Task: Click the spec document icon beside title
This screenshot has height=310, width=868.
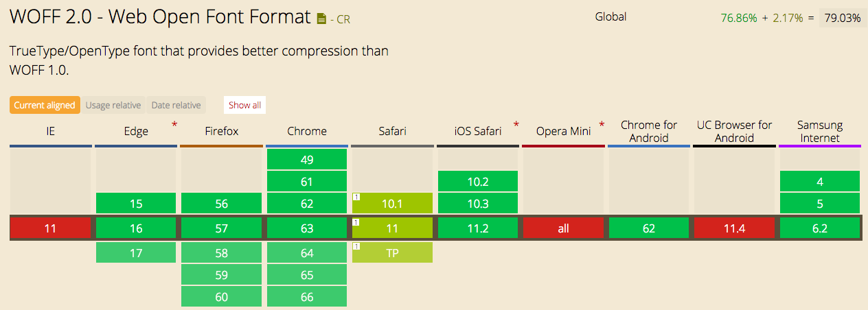Action: pyautogui.click(x=321, y=19)
